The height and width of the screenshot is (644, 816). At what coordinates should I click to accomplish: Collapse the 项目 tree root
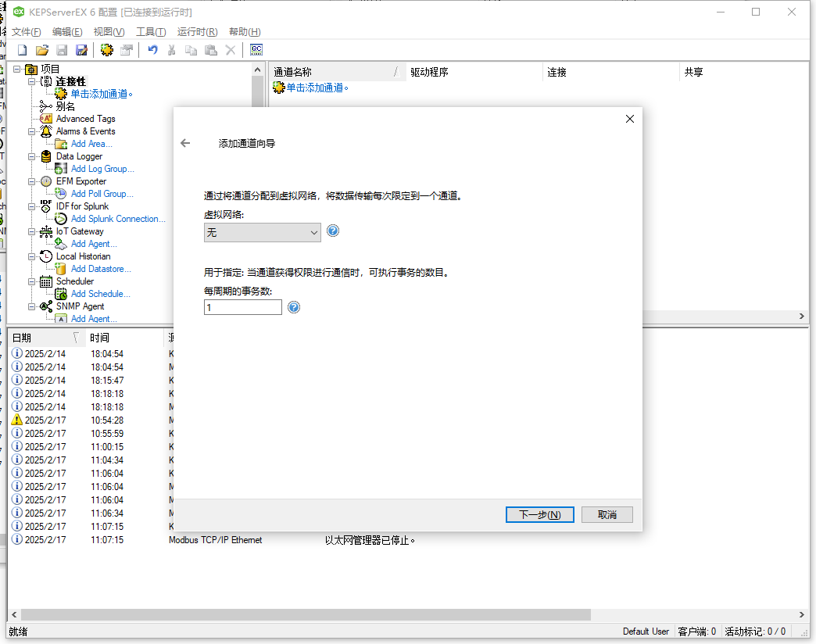coord(17,69)
